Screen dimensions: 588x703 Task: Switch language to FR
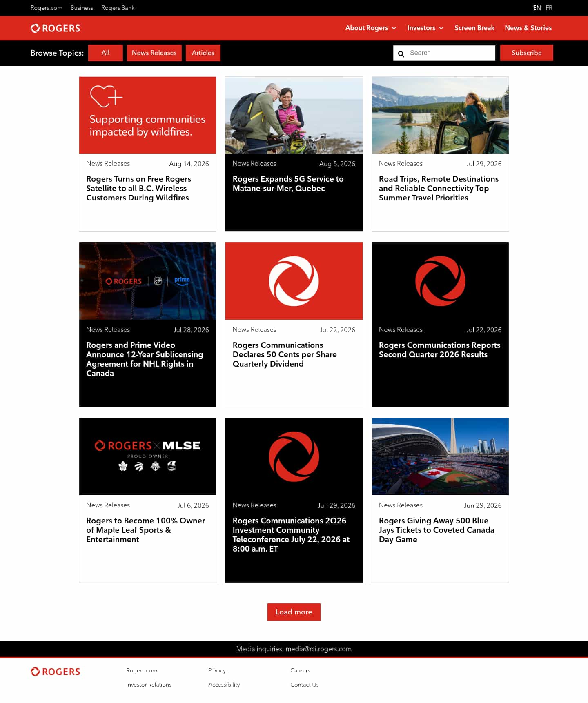(x=549, y=8)
